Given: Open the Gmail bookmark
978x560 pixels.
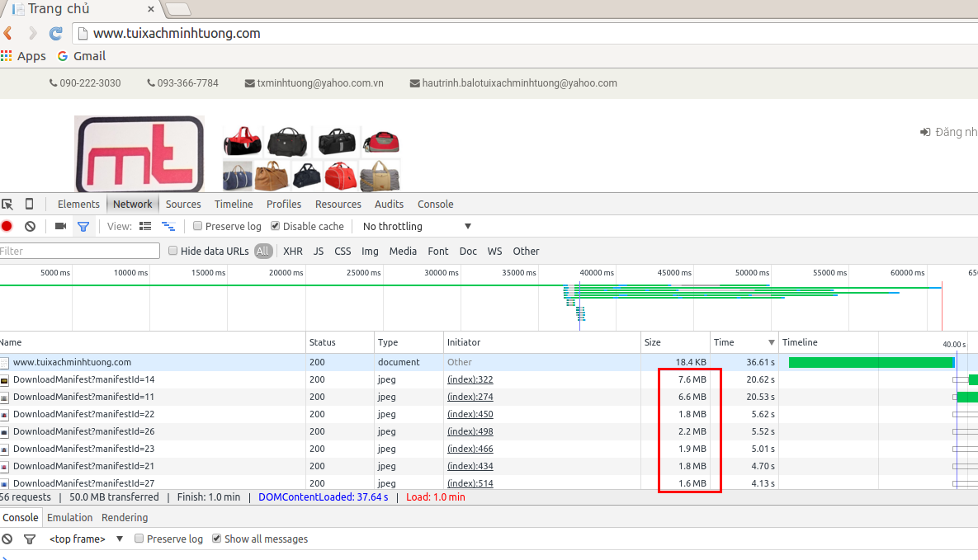Looking at the screenshot, I should 82,56.
